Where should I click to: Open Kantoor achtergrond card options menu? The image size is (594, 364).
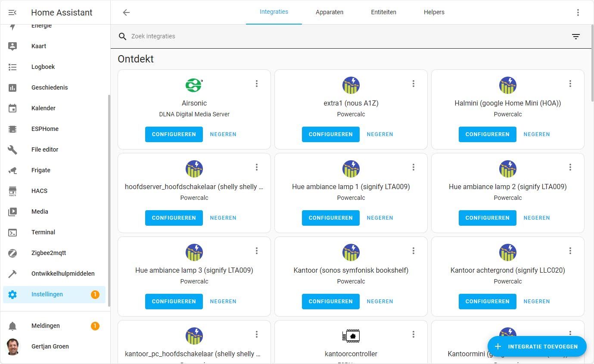(570, 251)
